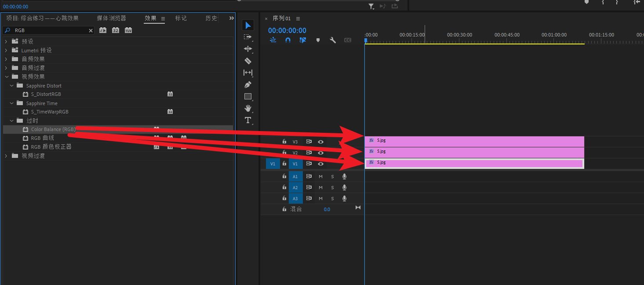Select the Ripple Edit tool
The height and width of the screenshot is (285, 644).
click(x=248, y=49)
